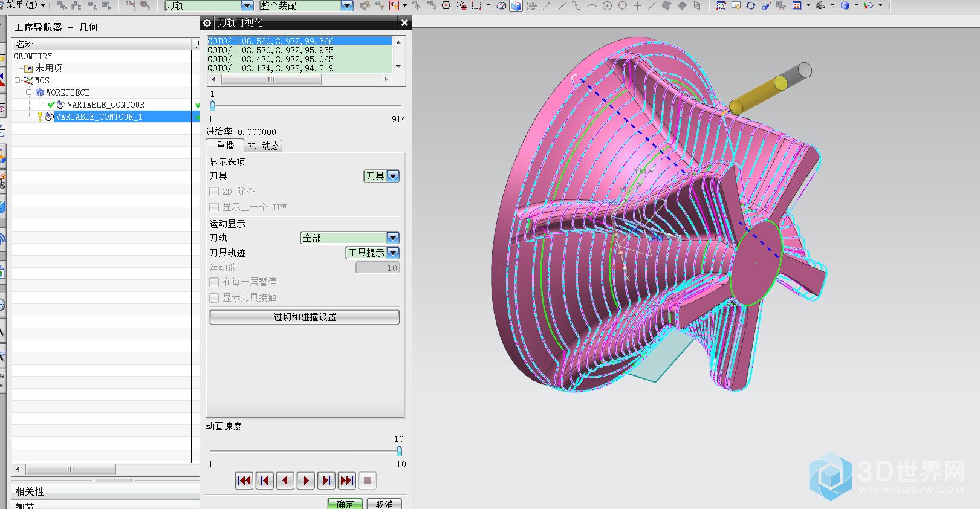Toggle 显示上一个 IPW checkbox

click(x=214, y=207)
